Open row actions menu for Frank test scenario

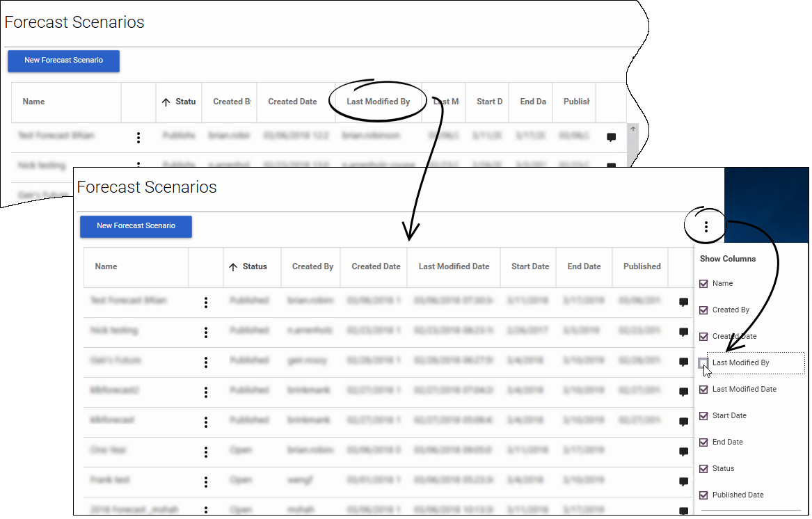(206, 482)
